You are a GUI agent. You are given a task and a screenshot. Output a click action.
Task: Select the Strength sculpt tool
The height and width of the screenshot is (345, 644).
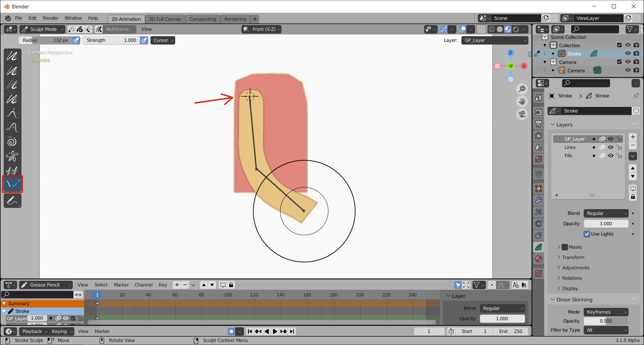tap(12, 85)
